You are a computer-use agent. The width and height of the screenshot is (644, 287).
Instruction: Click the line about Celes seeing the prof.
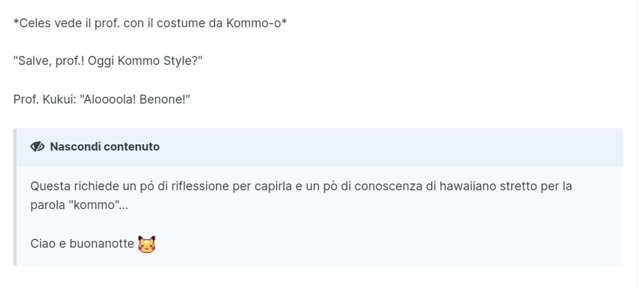150,24
